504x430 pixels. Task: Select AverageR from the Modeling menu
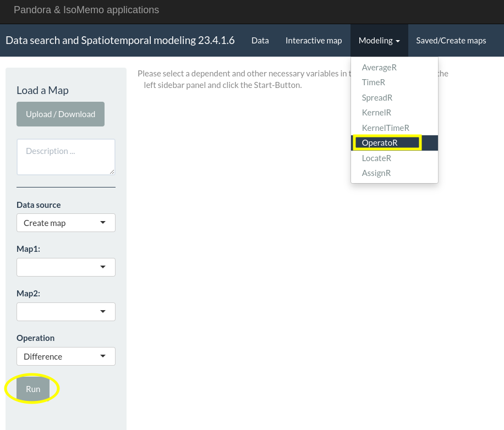[x=379, y=67]
